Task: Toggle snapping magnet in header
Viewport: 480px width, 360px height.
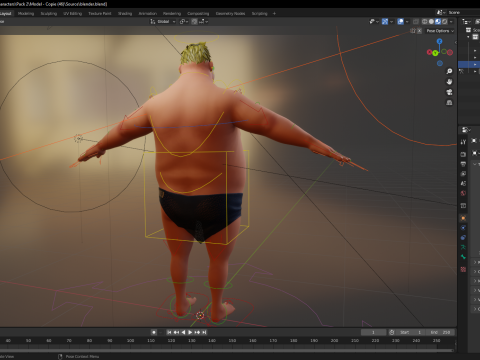Action: [x=194, y=21]
